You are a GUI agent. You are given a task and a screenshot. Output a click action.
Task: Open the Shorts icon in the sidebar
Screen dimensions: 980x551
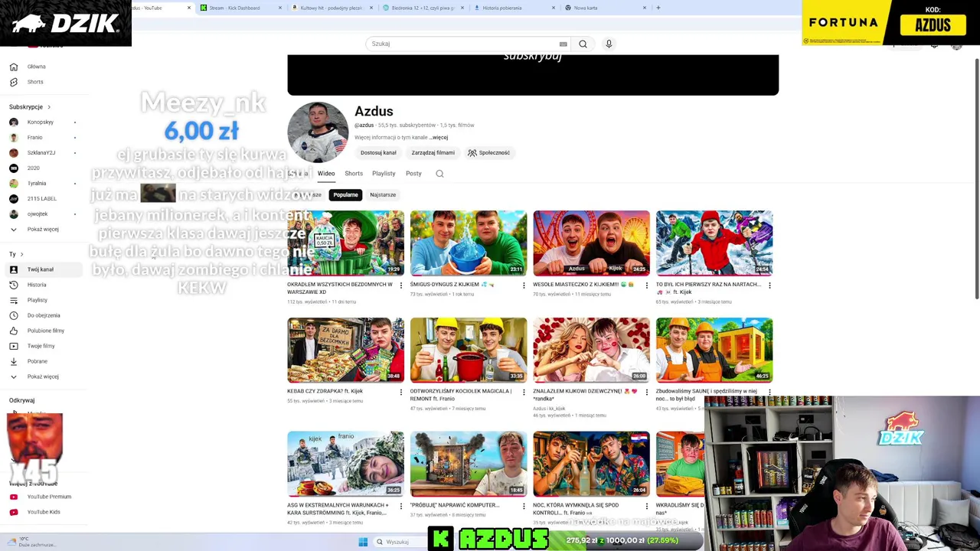[x=13, y=82]
